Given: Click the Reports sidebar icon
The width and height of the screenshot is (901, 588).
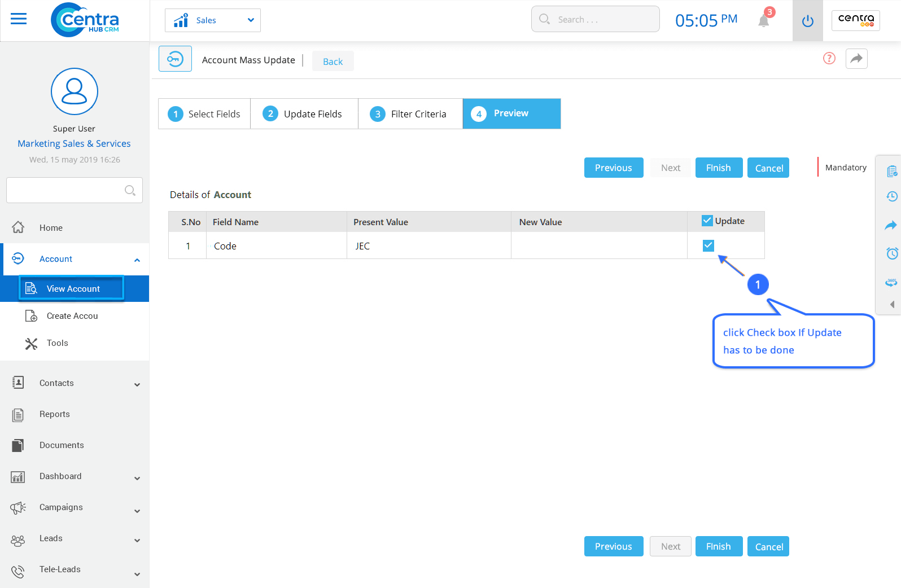Looking at the screenshot, I should click(18, 415).
